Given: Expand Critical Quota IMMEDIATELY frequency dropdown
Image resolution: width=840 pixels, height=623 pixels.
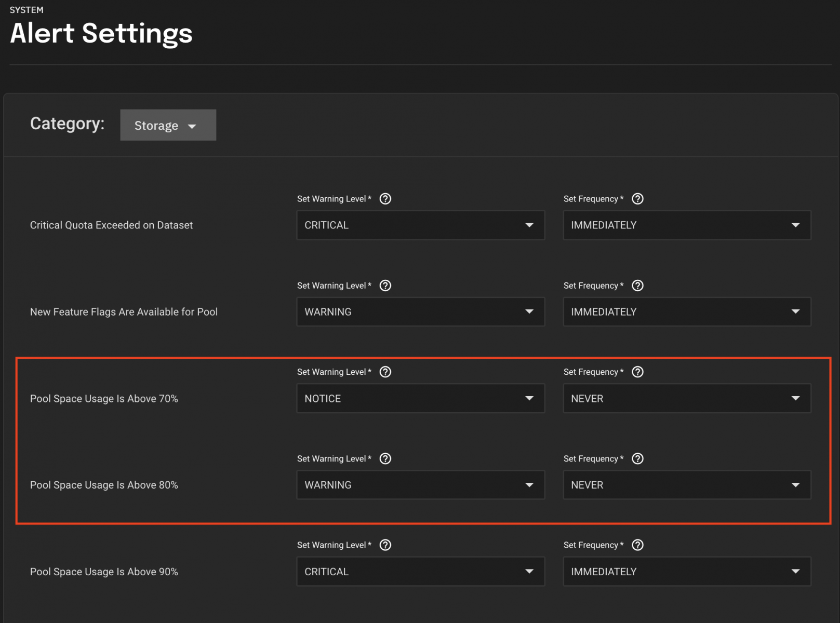Looking at the screenshot, I should pyautogui.click(x=686, y=225).
